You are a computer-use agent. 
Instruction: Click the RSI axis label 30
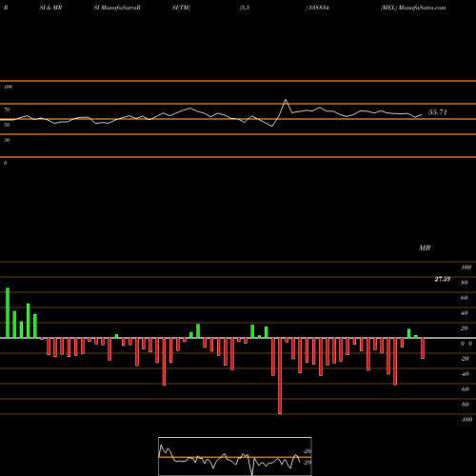point(7,140)
